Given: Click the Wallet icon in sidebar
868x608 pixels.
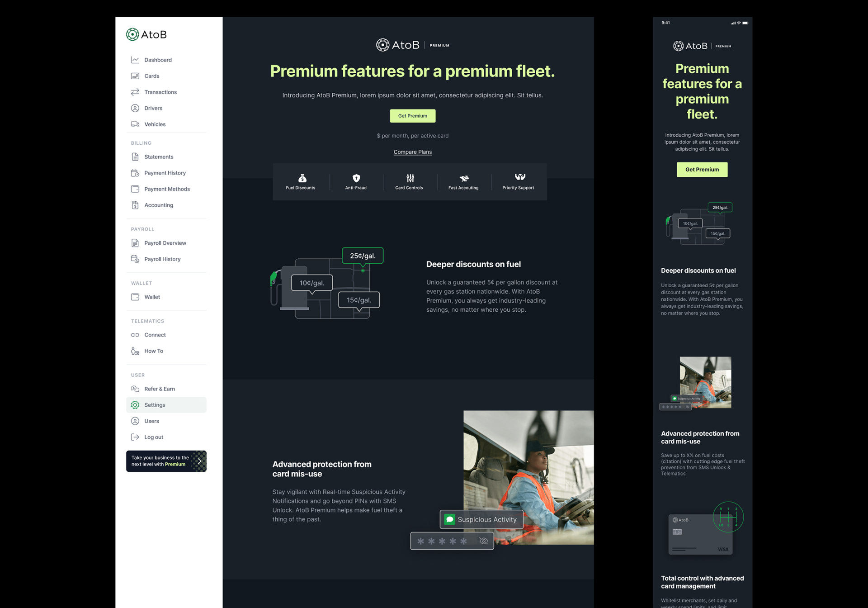Looking at the screenshot, I should [x=135, y=297].
